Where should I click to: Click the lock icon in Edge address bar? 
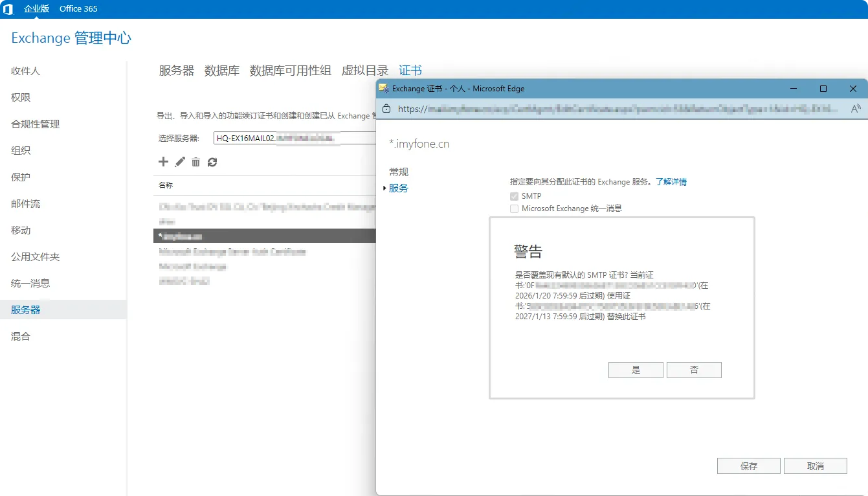387,109
